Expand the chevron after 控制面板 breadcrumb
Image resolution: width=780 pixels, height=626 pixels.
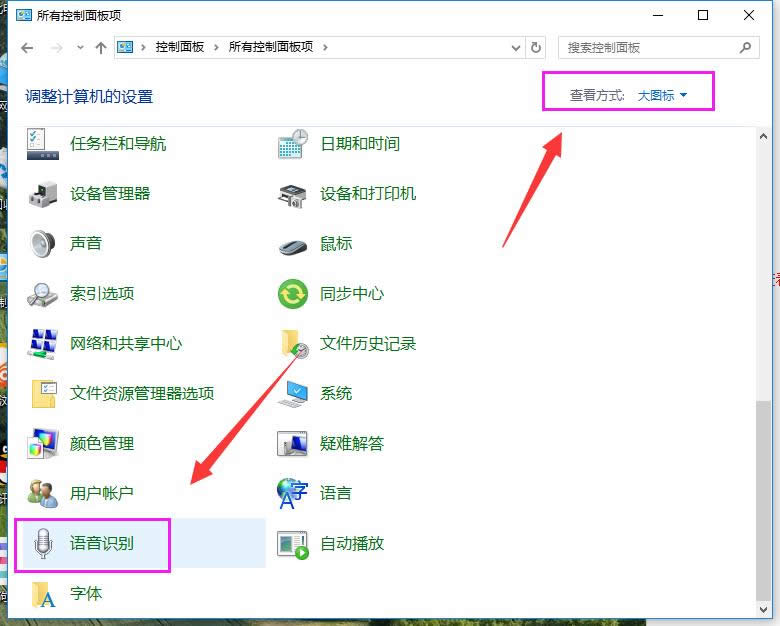pyautogui.click(x=216, y=48)
